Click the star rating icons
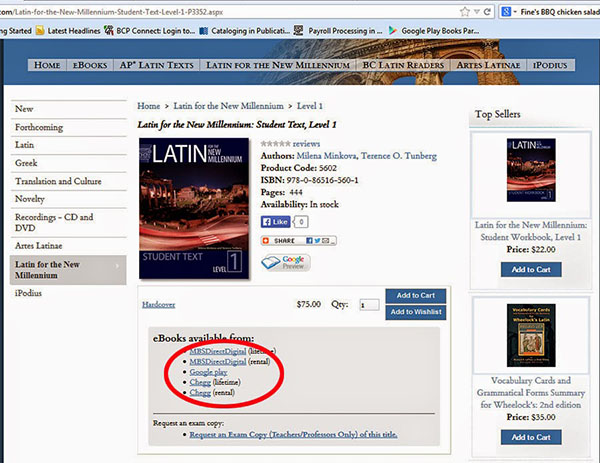600x463 pixels. pos(276,144)
